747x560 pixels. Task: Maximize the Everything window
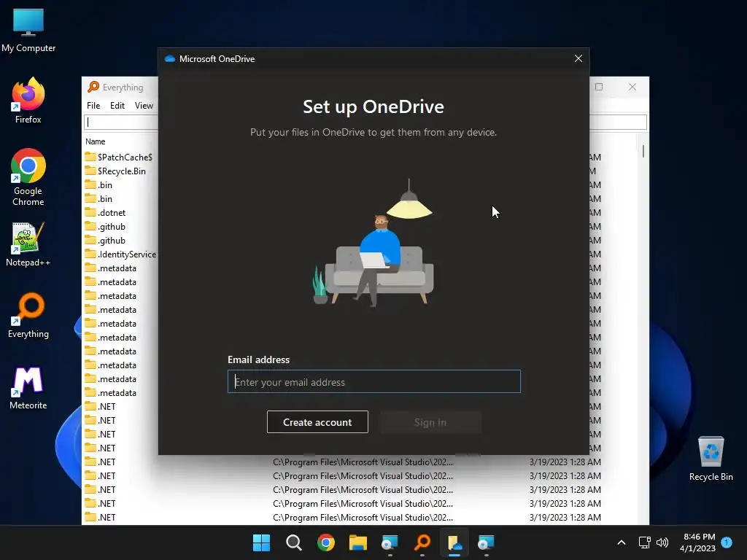(x=599, y=87)
